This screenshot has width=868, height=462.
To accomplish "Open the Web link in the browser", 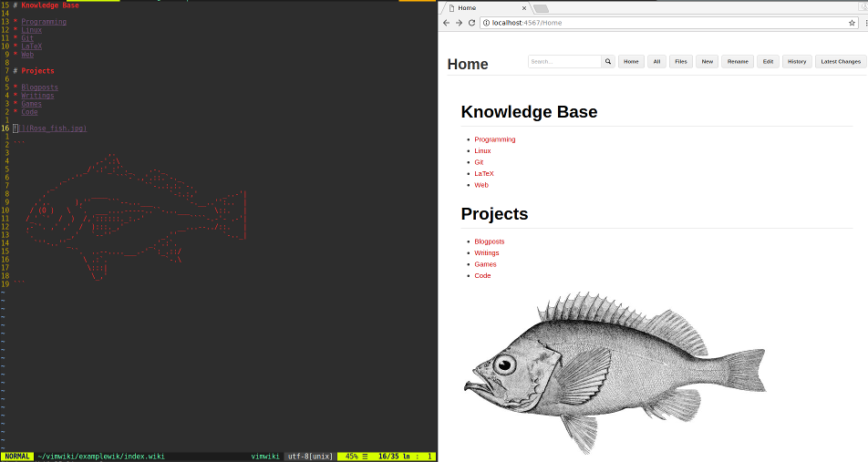I will (481, 185).
